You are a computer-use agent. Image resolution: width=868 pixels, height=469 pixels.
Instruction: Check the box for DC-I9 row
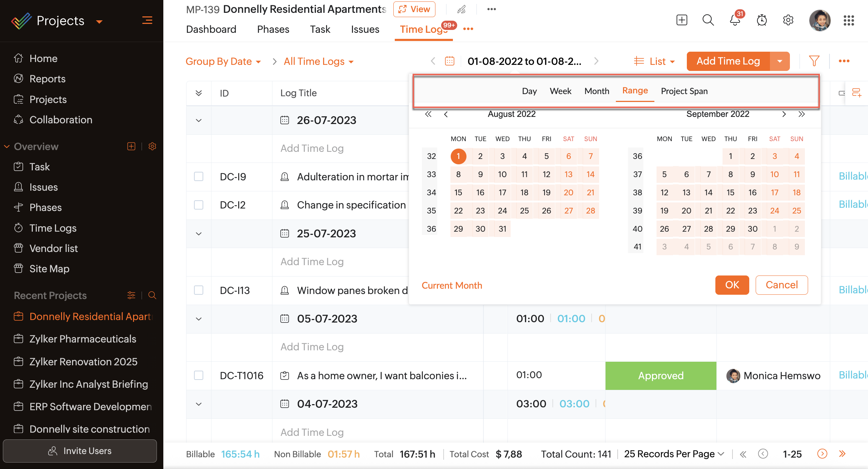point(199,176)
